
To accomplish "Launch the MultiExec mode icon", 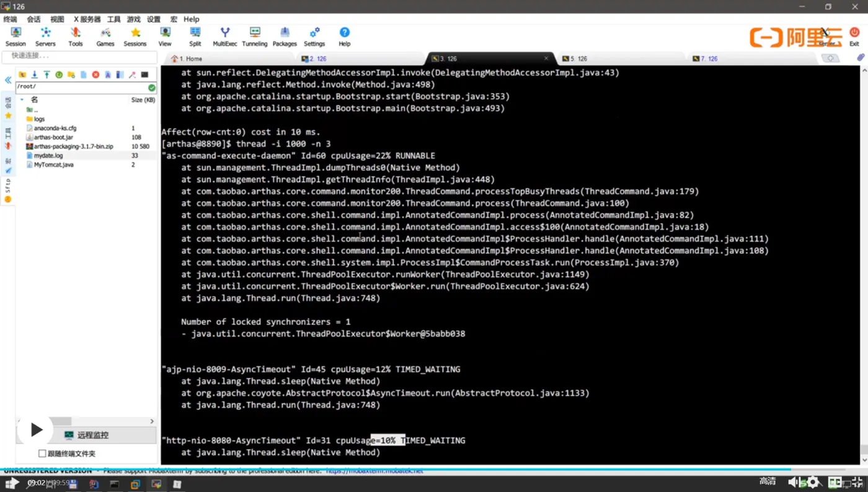I will pyautogui.click(x=225, y=37).
